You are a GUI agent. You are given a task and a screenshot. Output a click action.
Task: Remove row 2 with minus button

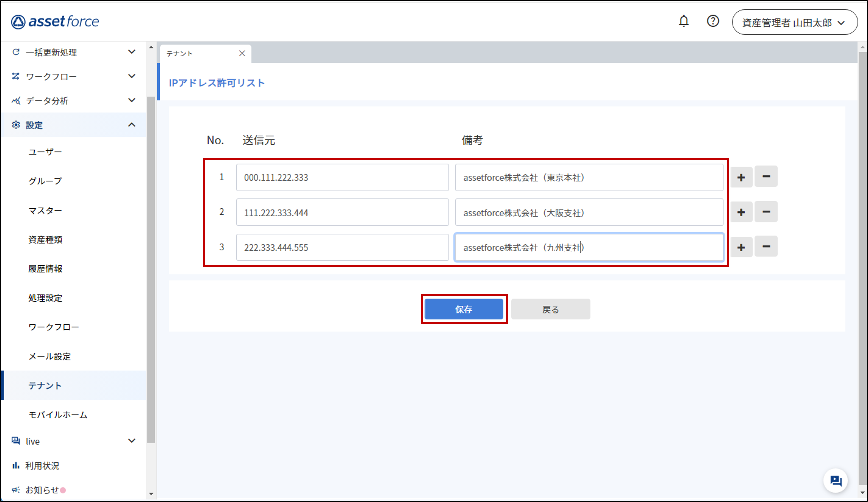766,212
